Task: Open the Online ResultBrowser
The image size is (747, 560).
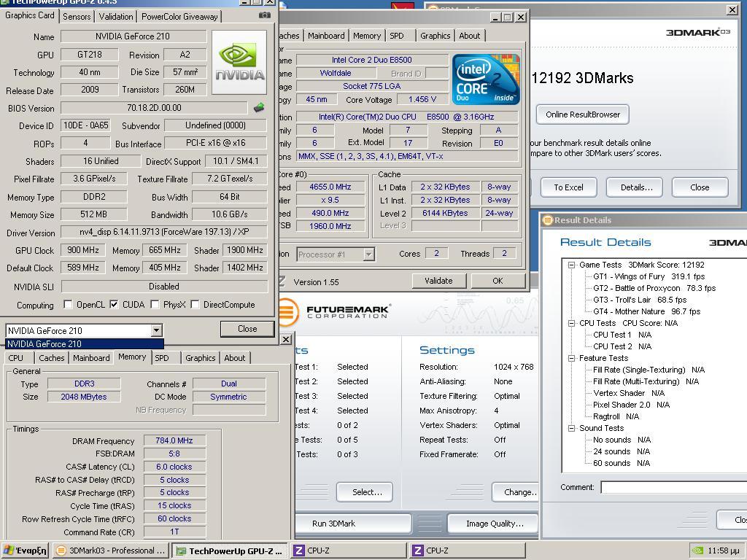Action: [583, 114]
